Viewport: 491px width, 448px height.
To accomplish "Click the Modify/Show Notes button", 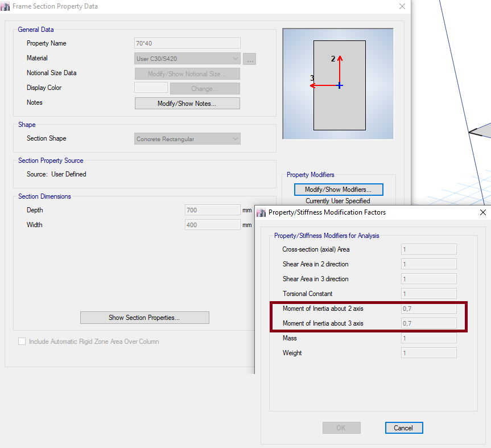I will pos(187,104).
